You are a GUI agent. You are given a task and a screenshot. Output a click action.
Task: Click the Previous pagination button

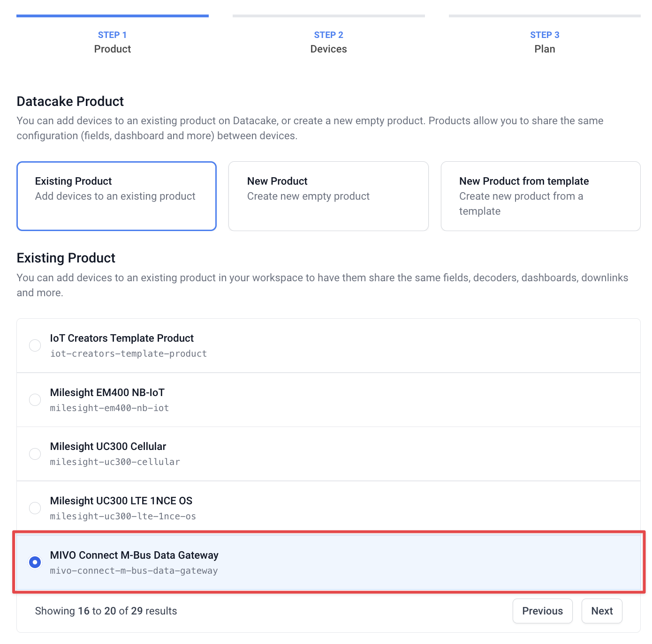tap(542, 611)
